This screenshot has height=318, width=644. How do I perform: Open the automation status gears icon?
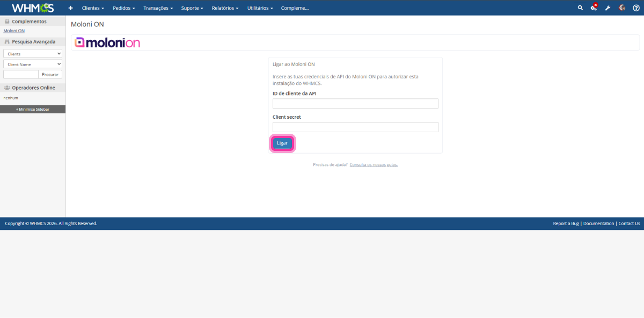pyautogui.click(x=594, y=8)
